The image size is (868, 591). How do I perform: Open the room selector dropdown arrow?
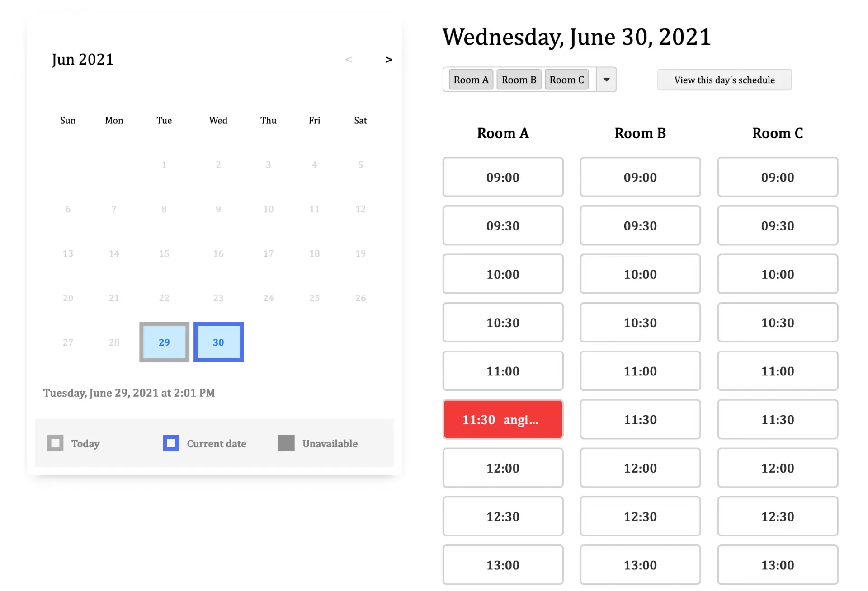[x=606, y=80]
